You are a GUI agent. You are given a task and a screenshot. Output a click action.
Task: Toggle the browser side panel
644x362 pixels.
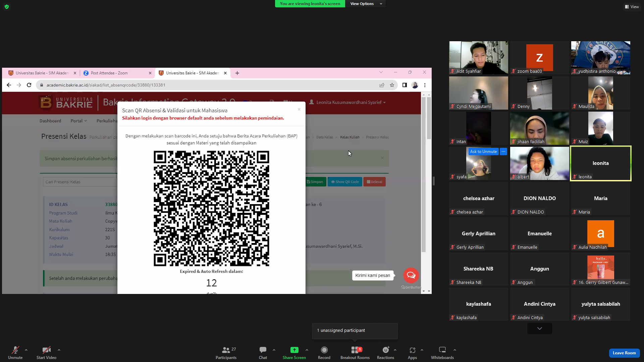(x=405, y=85)
